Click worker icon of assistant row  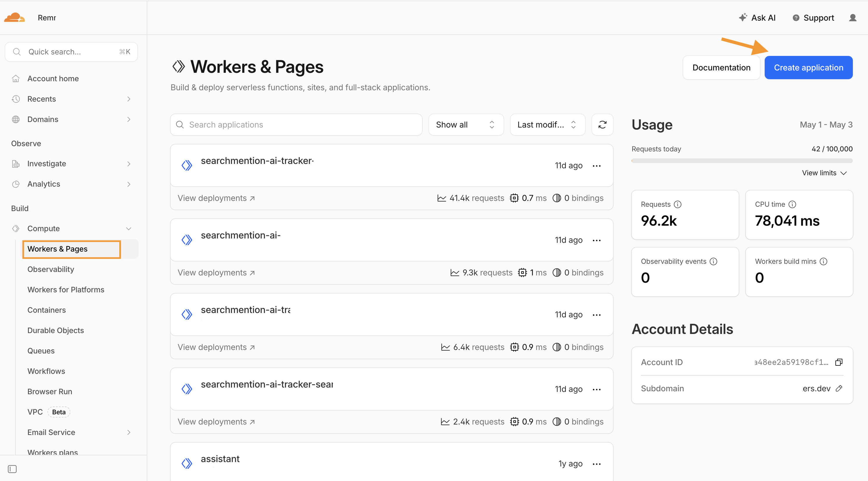coord(187,464)
